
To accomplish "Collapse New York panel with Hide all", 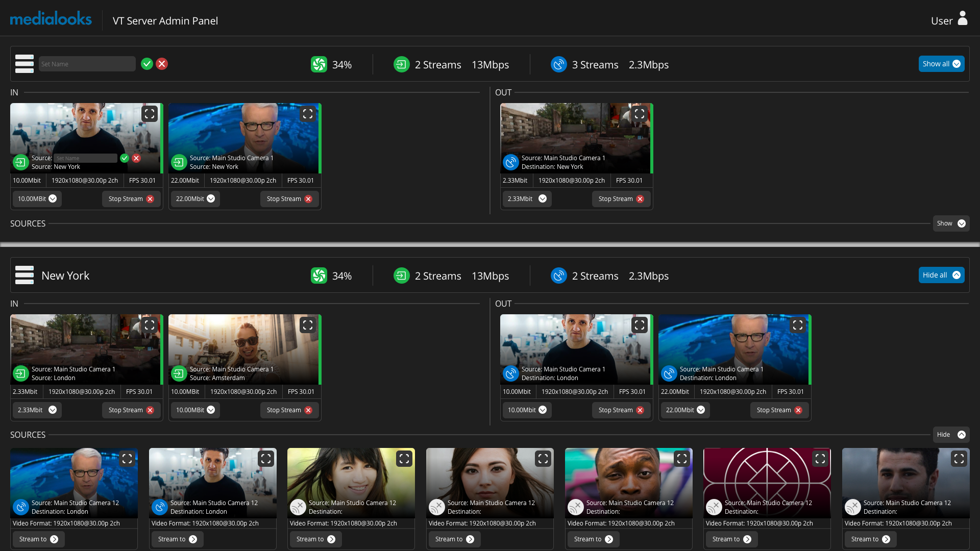I will 941,275.
